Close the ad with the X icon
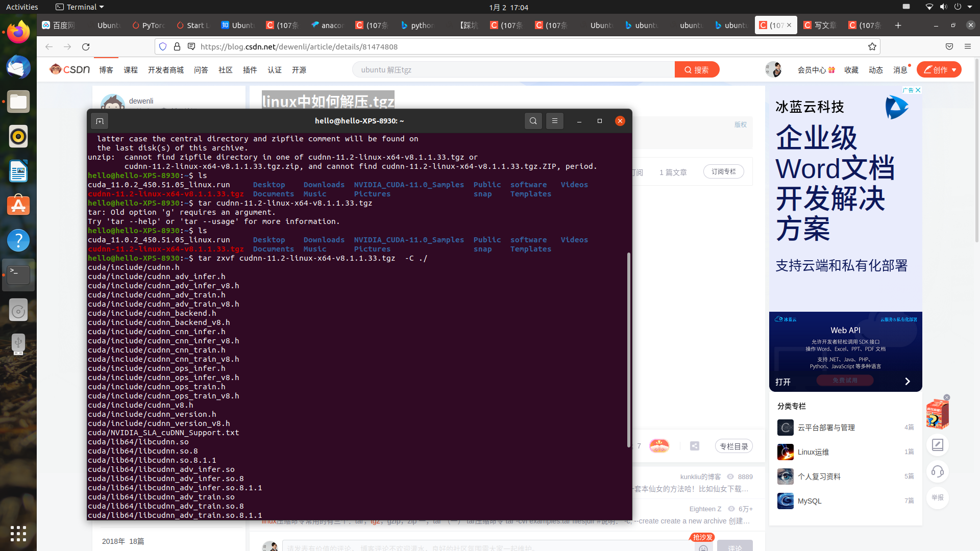This screenshot has height=551, width=980. [918, 90]
